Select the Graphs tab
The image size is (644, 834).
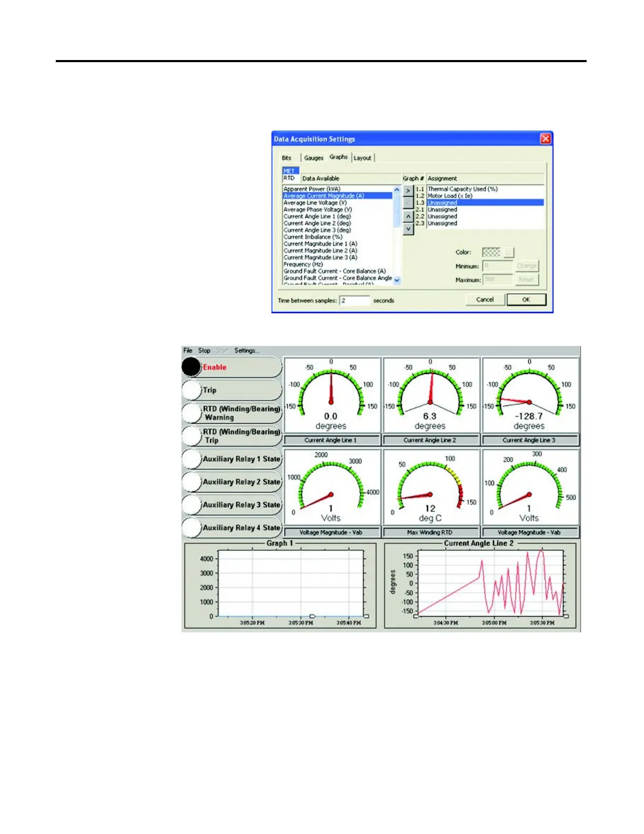pos(339,157)
